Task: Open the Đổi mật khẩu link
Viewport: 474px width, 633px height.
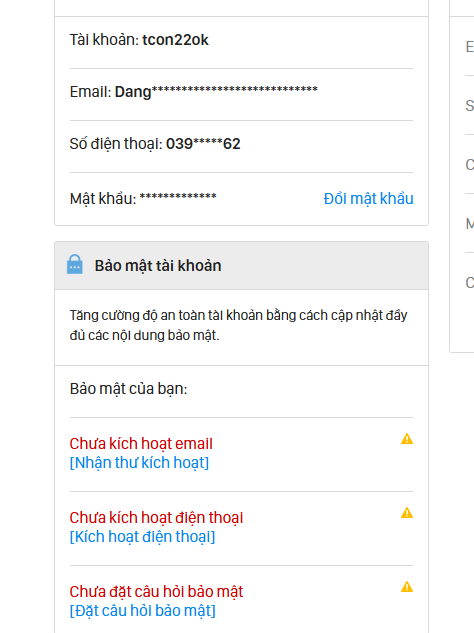Action: click(x=368, y=199)
